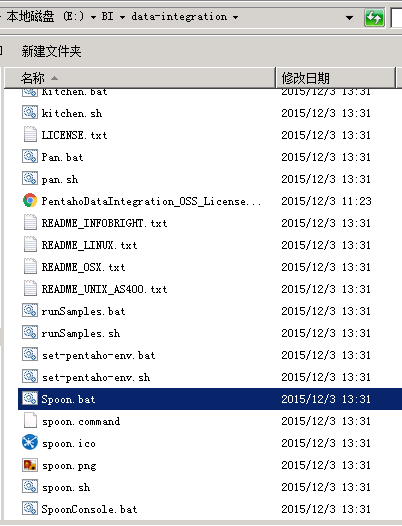
Task: Select the runSamples.sh file name
Action: click(x=81, y=333)
